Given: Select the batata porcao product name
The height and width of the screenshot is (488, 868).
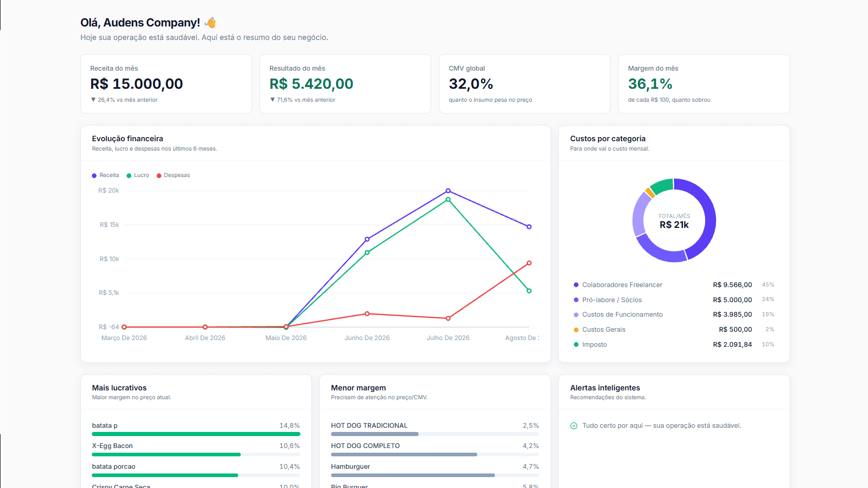Looking at the screenshot, I should click(114, 467).
